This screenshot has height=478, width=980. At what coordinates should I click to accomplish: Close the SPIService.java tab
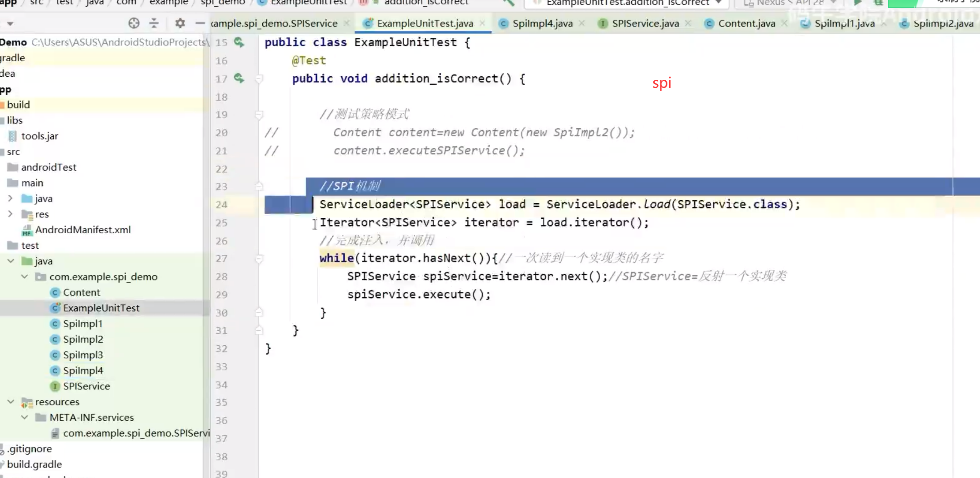pyautogui.click(x=688, y=23)
